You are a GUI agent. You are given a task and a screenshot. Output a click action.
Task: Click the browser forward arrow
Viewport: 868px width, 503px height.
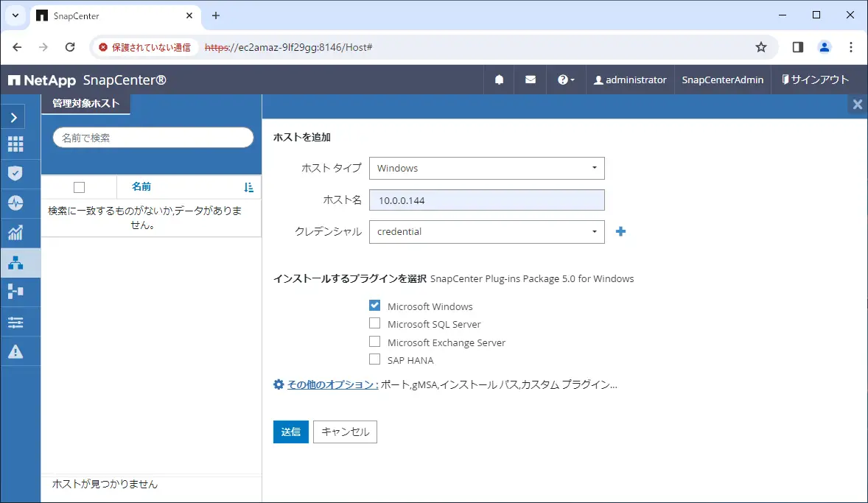(x=43, y=47)
